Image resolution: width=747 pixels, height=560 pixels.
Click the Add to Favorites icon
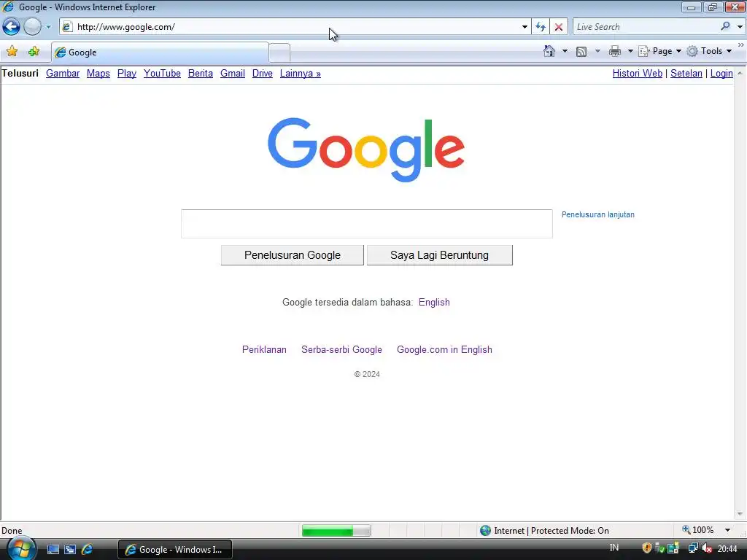[x=34, y=52]
